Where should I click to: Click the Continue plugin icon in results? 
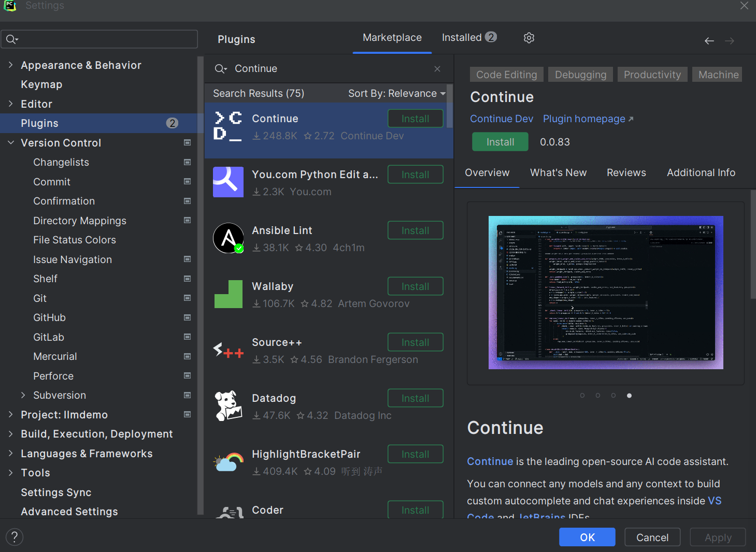pyautogui.click(x=228, y=126)
